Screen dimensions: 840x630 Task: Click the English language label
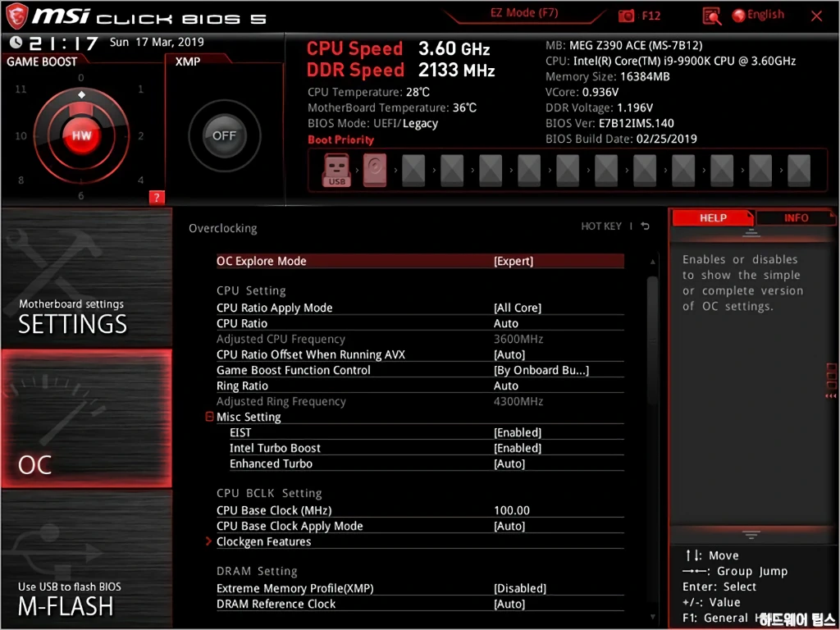(x=765, y=15)
